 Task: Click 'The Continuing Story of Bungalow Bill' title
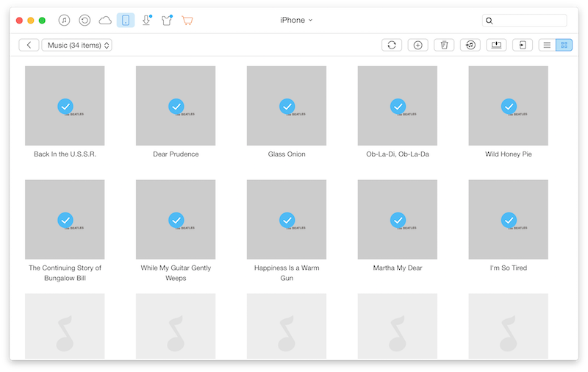coord(65,273)
